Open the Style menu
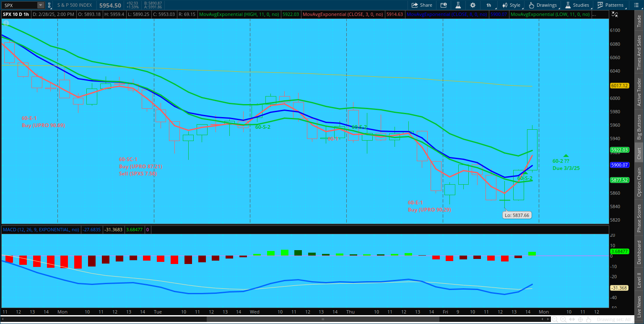 [x=511, y=5]
